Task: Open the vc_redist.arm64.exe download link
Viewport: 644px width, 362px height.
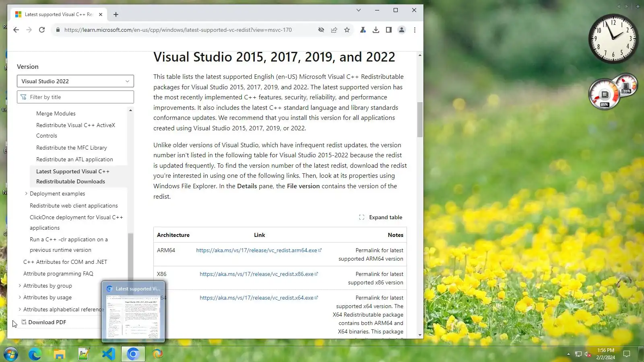Action: tap(259, 250)
